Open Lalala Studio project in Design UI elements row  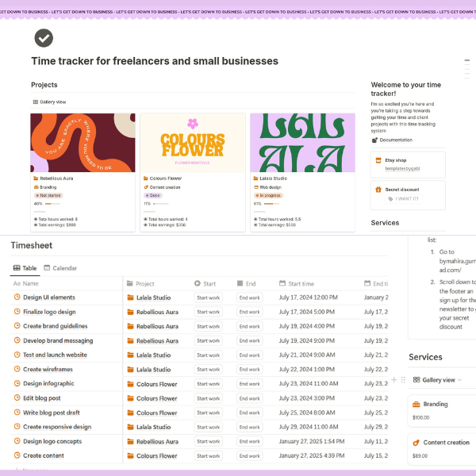coord(153,297)
